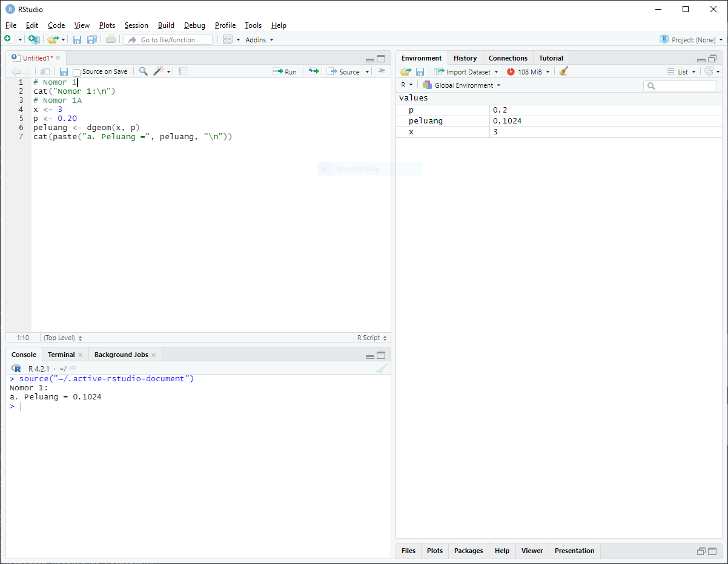Image resolution: width=728 pixels, height=564 pixels.
Task: Open the Presentation tab
Action: [575, 551]
